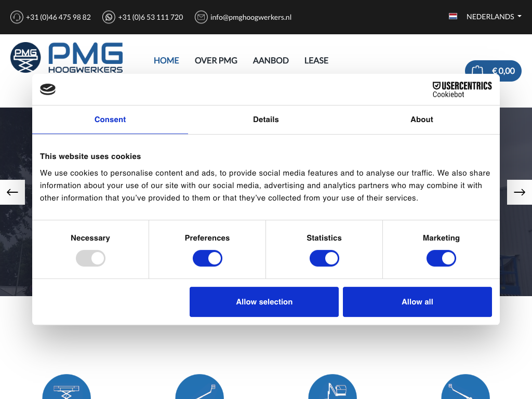532x399 pixels.
Task: Click the Dutch flag icon
Action: [453, 16]
